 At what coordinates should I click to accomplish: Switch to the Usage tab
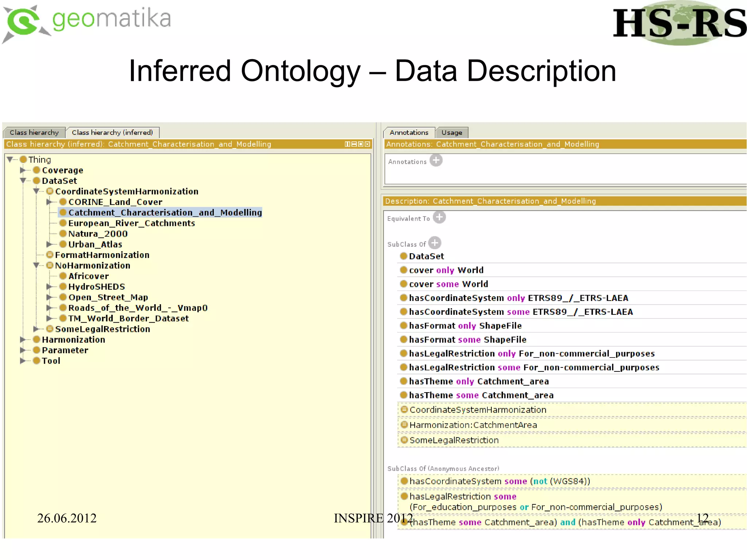(452, 132)
